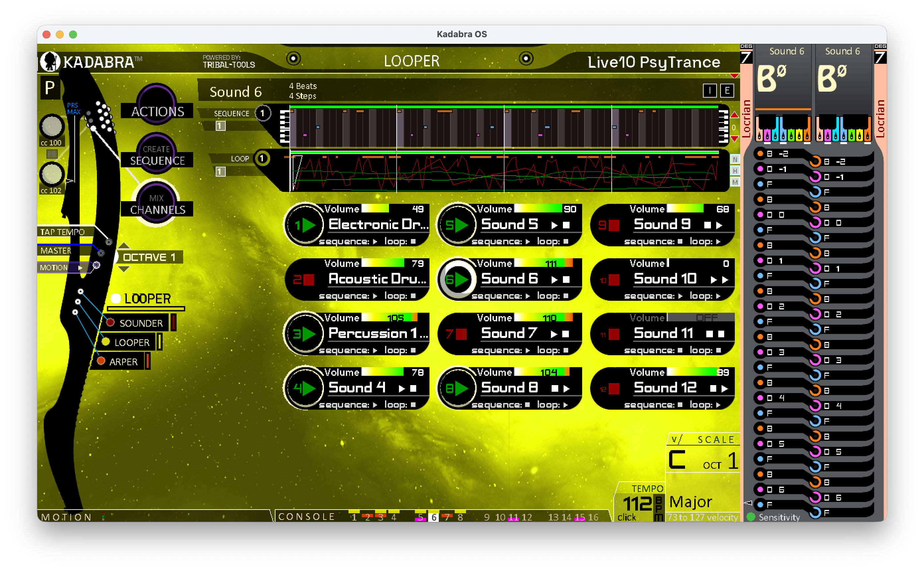Screen dimensions: 924x571
Task: Click the cc 102 knob
Action: (x=52, y=174)
